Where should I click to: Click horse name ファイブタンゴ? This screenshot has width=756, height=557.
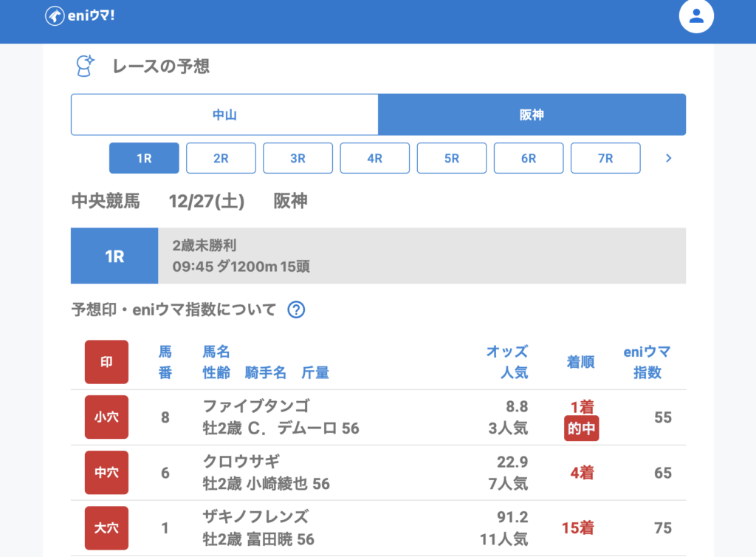255,406
